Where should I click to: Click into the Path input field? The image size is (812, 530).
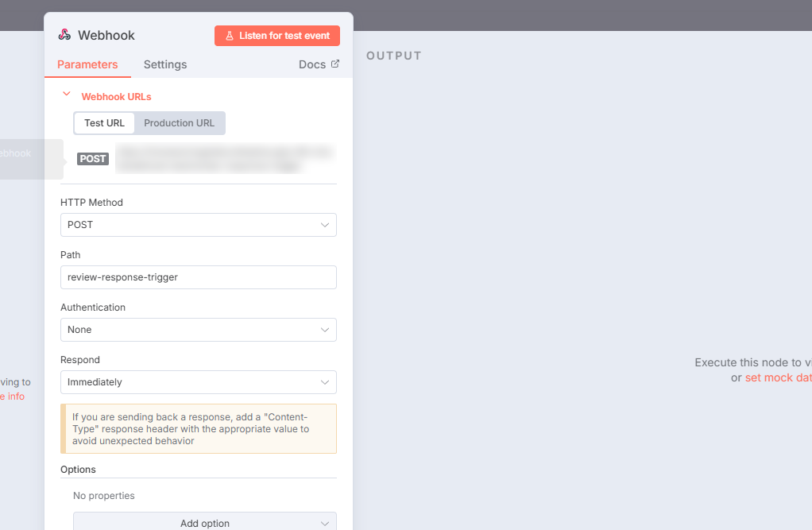point(198,277)
